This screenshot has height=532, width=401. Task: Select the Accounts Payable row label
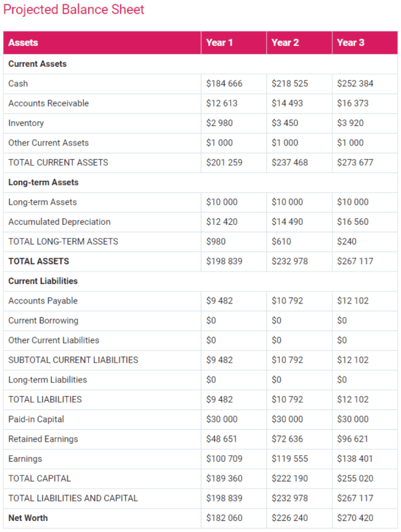click(x=43, y=301)
